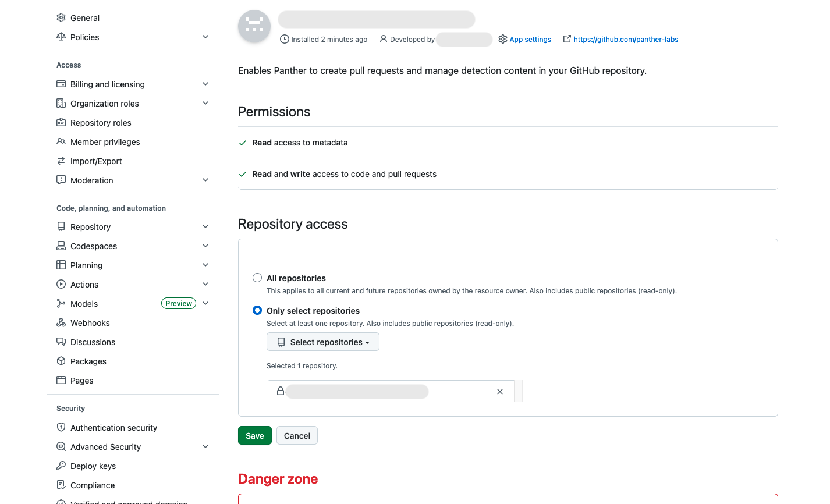Open the github.com/panther-labs link
This screenshot has height=504, width=830.
(x=626, y=40)
